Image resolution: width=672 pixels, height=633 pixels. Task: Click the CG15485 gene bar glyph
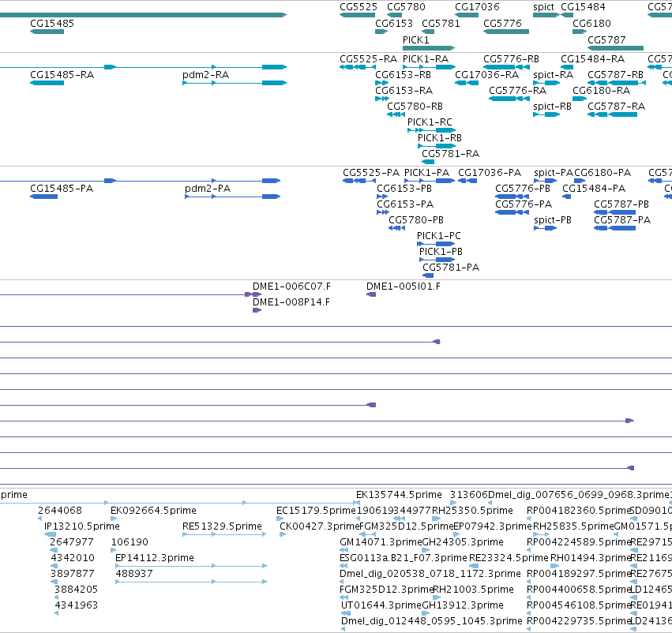pos(47,32)
